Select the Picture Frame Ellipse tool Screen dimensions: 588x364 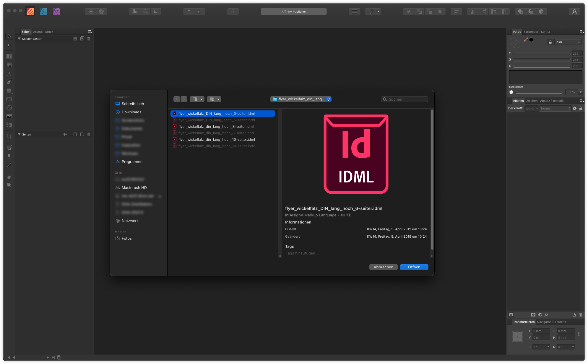click(x=9, y=108)
